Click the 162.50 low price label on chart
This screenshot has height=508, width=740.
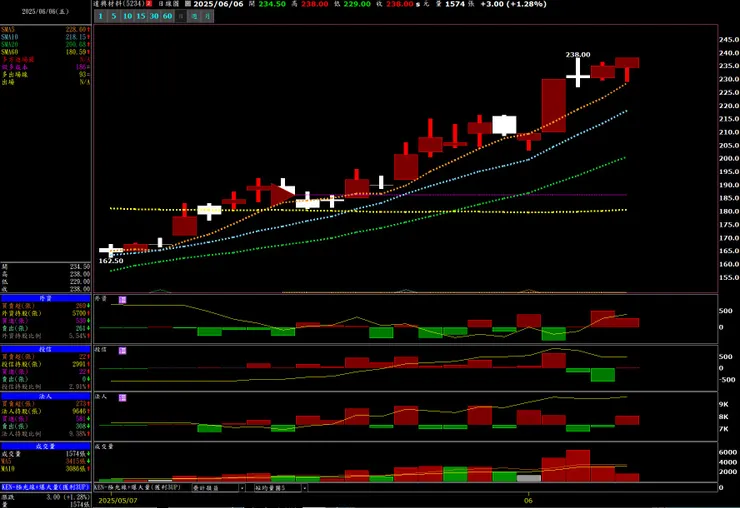(111, 261)
